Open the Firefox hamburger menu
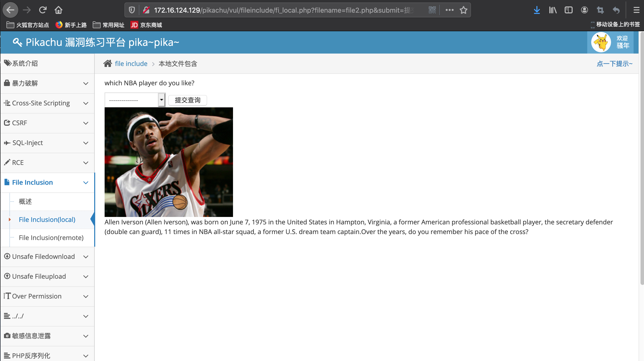The height and width of the screenshot is (361, 644). point(636,10)
